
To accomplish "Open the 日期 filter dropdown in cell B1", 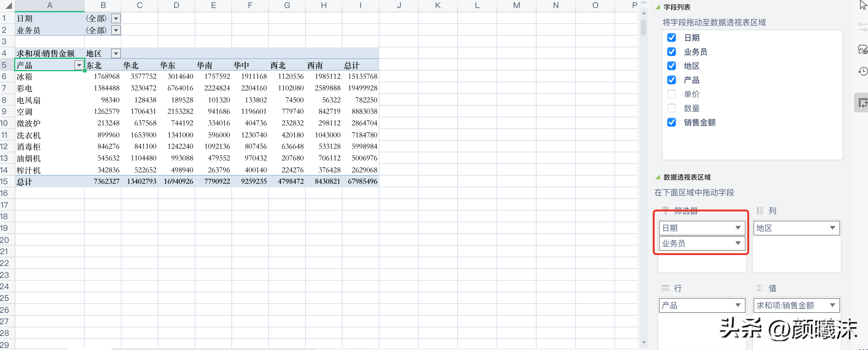I will pyautogui.click(x=116, y=18).
